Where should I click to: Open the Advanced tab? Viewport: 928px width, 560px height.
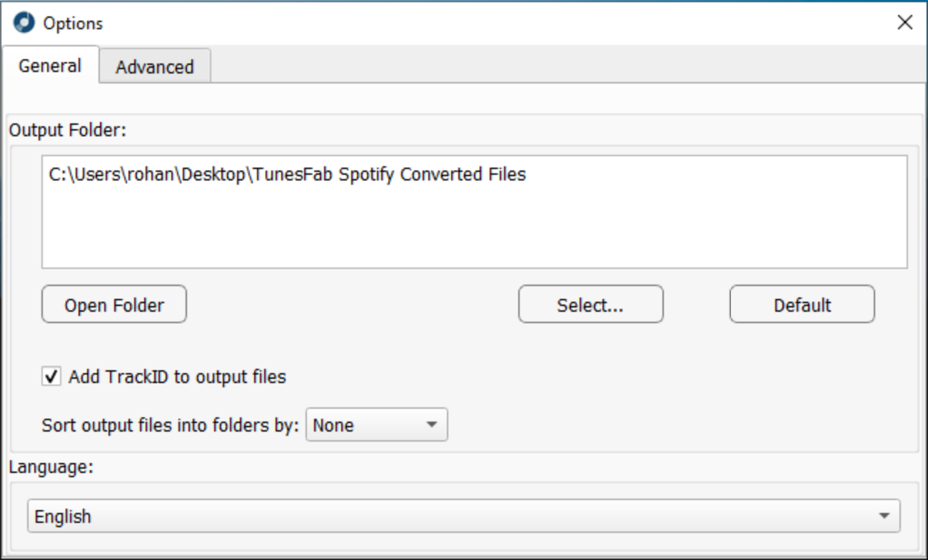tap(154, 67)
